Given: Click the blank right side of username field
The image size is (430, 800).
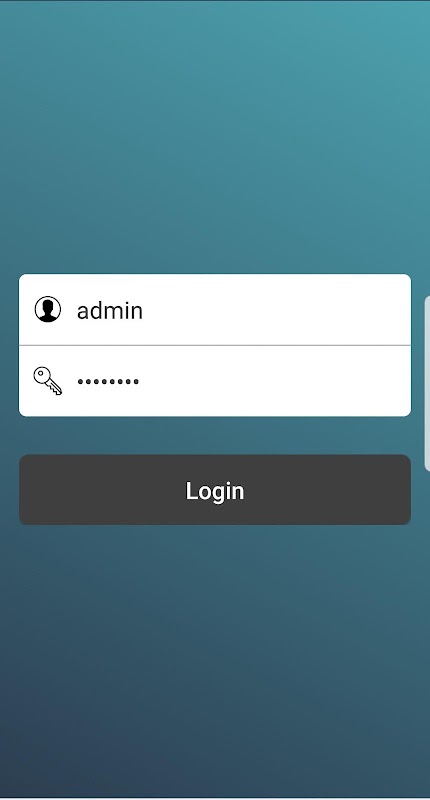Looking at the screenshot, I should point(306,310).
